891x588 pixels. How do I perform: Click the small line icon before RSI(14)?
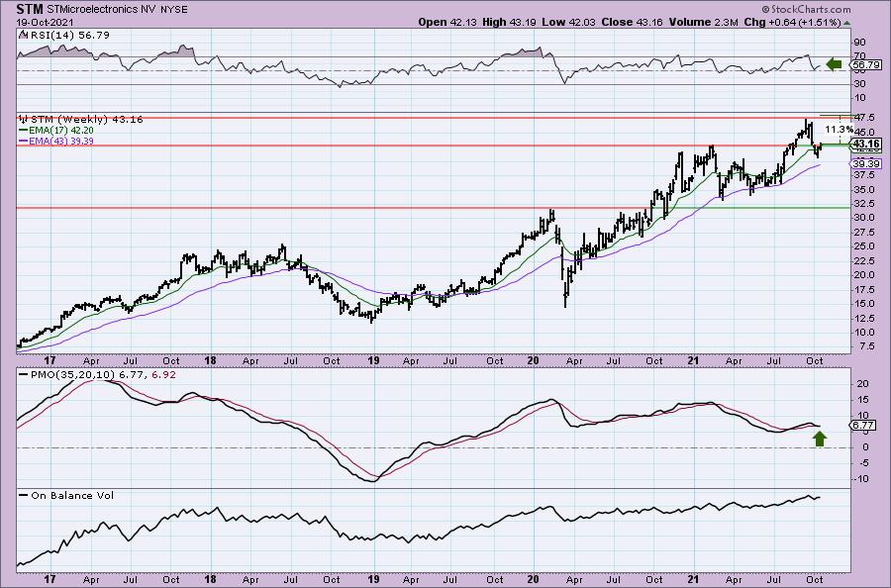pyautogui.click(x=22, y=35)
